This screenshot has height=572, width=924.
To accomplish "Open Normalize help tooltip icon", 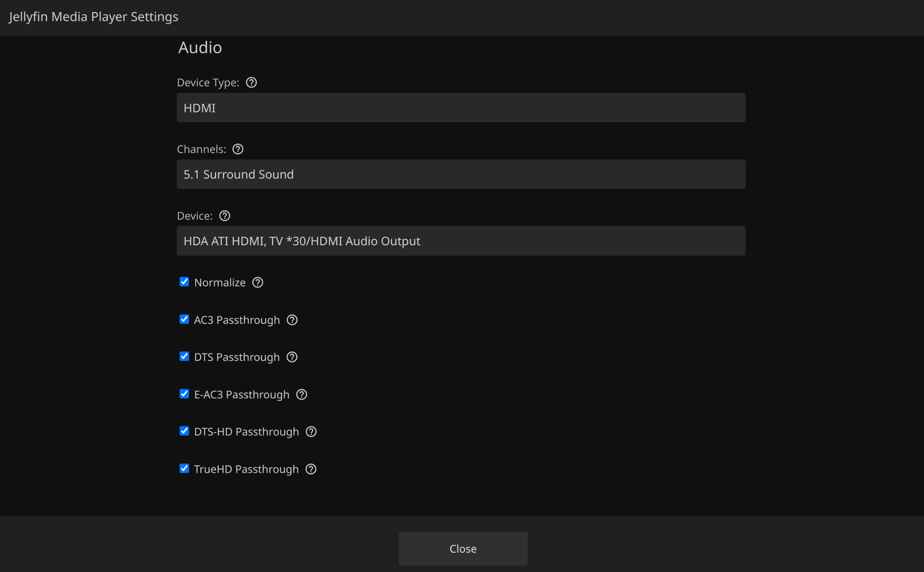I will click(x=258, y=283).
